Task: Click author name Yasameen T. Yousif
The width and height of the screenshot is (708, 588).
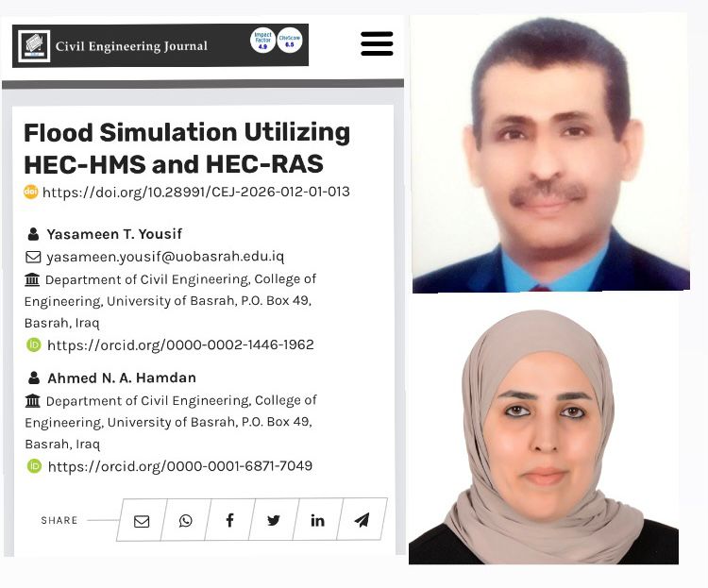Action: tap(114, 234)
